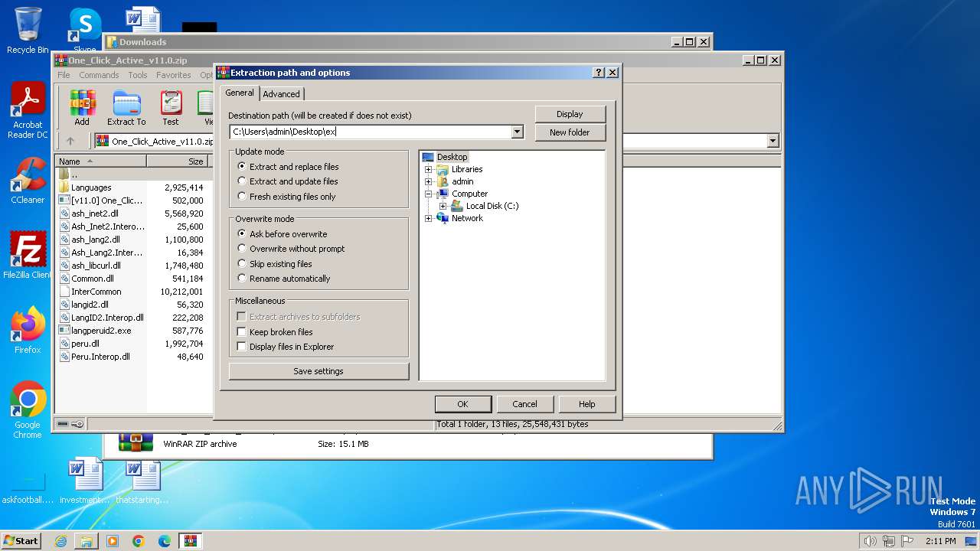
Task: Open the File menu in WinRAR
Action: tap(64, 75)
